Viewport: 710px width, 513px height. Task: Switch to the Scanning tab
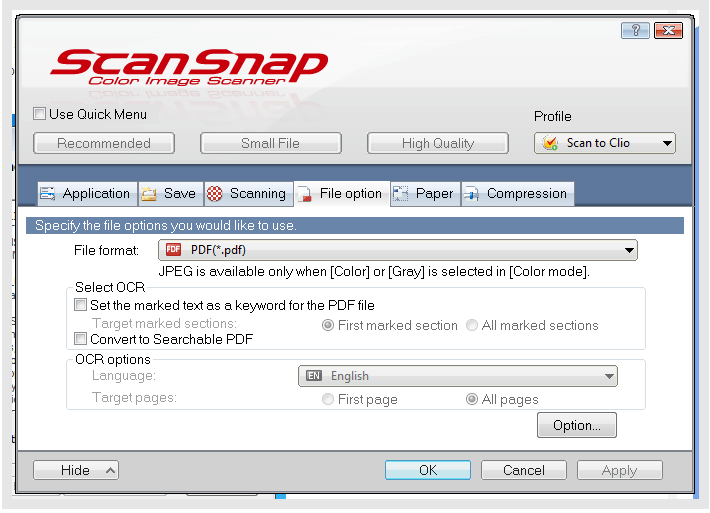[257, 194]
